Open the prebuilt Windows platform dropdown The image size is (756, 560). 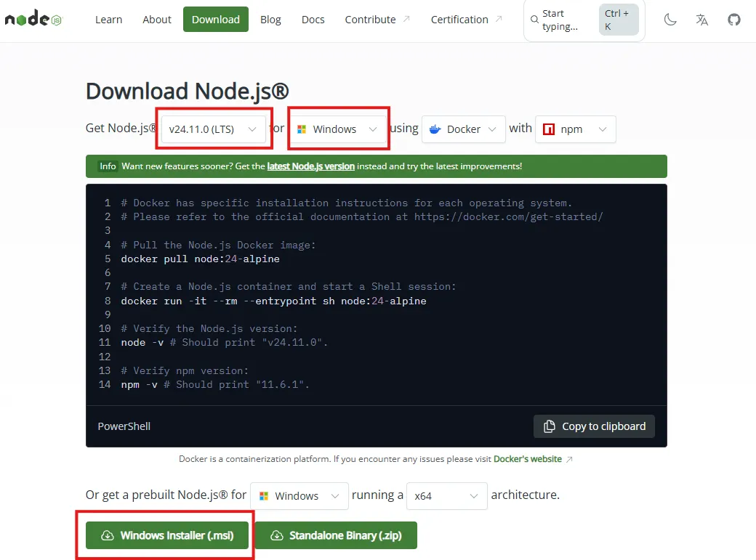(299, 496)
